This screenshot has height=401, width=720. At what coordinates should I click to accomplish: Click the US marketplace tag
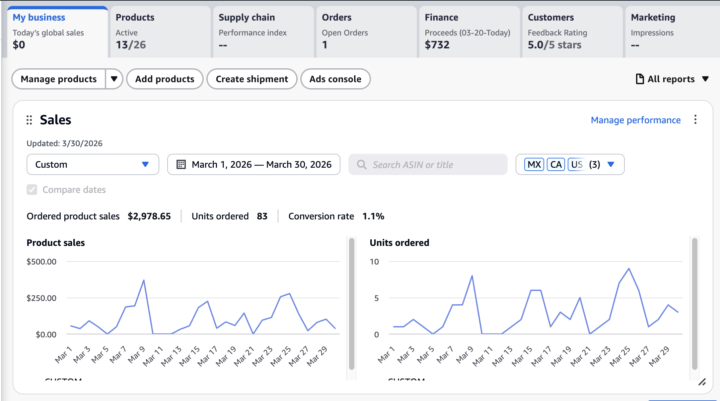point(576,164)
